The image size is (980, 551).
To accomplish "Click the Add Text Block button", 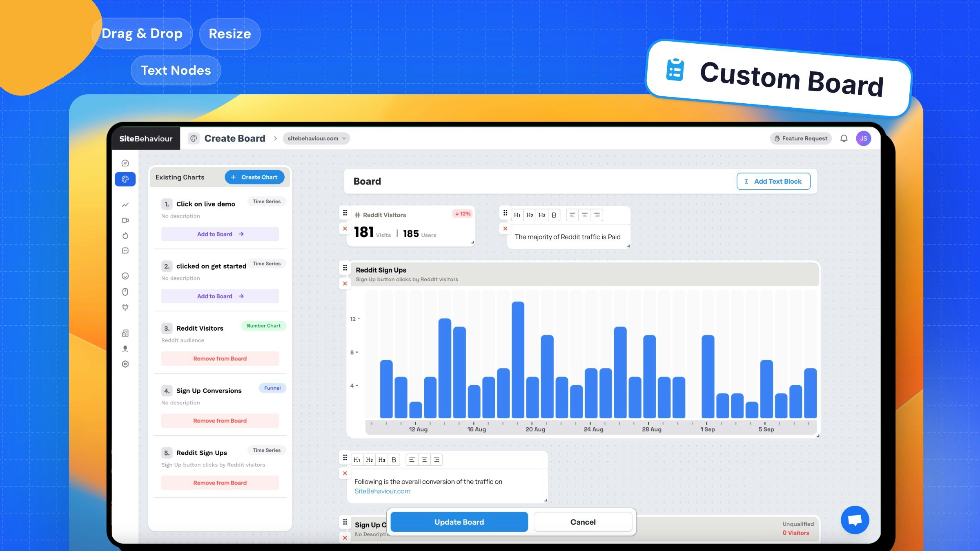I will click(x=773, y=181).
